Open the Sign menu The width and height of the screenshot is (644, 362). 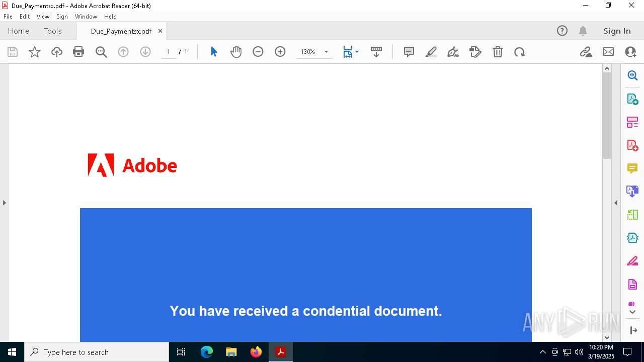[62, 16]
